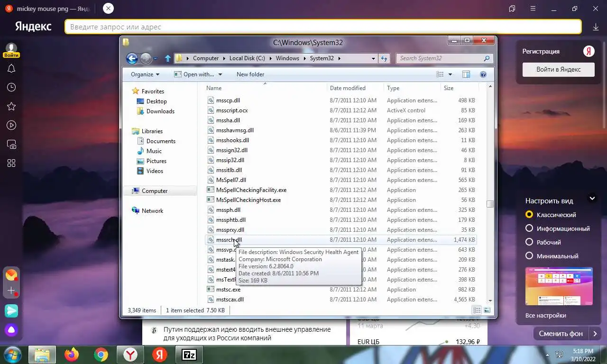Open the Videos library

[150, 171]
